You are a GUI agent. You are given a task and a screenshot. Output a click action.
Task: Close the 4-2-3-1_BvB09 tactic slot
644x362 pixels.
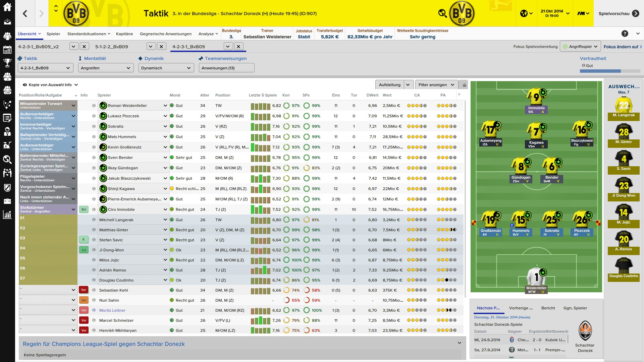(x=238, y=47)
